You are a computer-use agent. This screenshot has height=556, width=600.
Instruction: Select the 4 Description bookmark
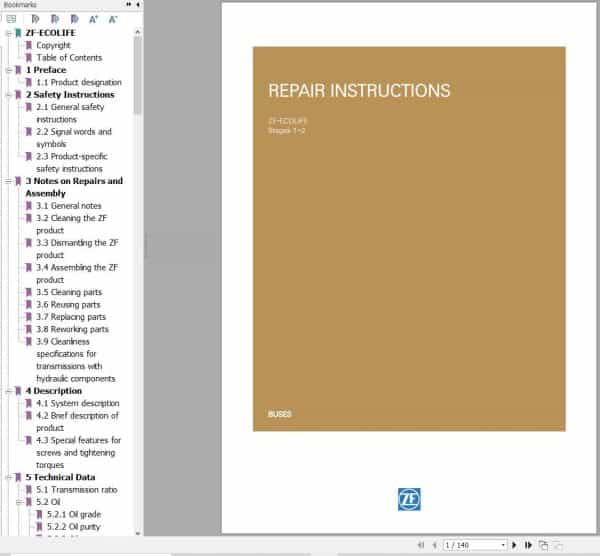click(x=54, y=391)
